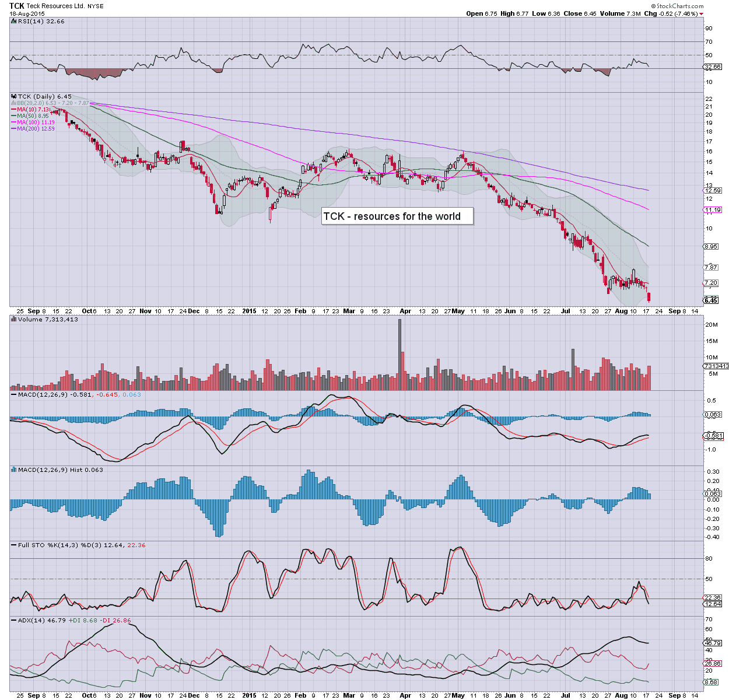Click the Oct label on upper date axis
The height and width of the screenshot is (700, 729).
[x=88, y=311]
